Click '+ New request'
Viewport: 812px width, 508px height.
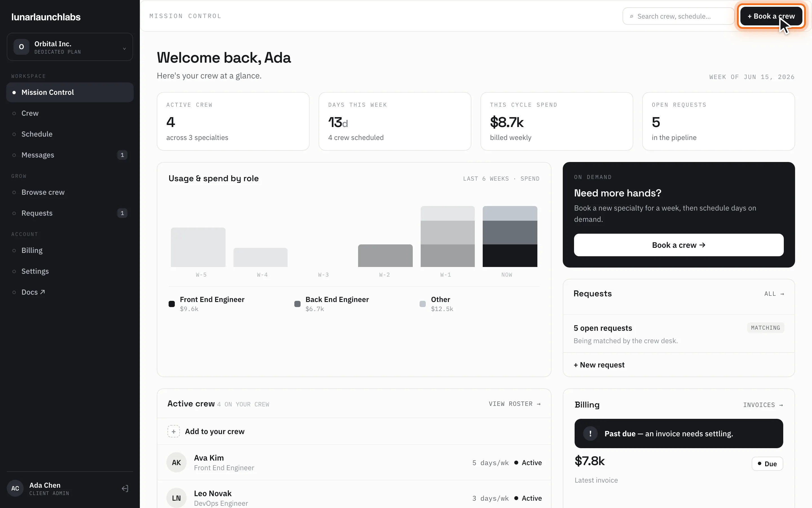point(599,365)
